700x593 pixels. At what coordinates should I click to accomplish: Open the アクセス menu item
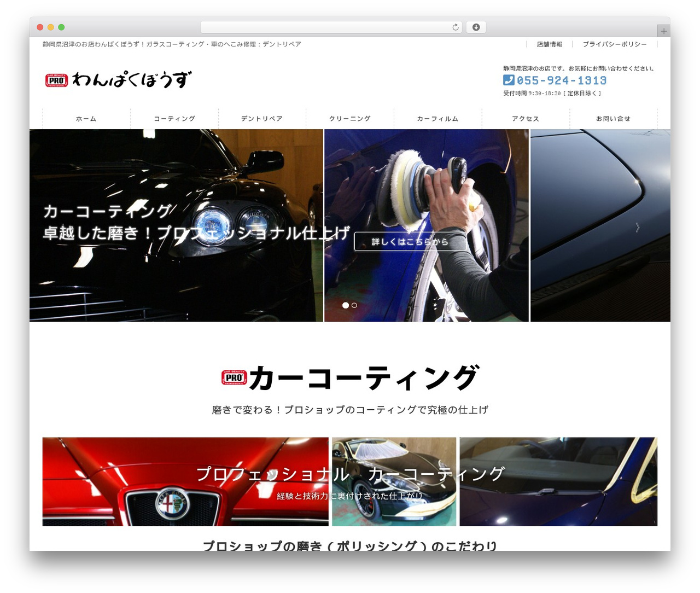[x=526, y=119]
